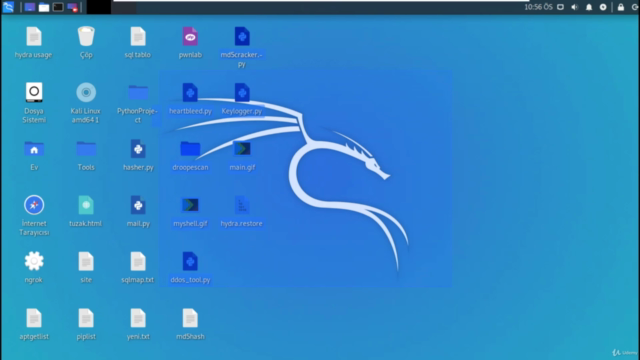This screenshot has width=640, height=360.
Task: Select the mail.py file
Action: click(138, 211)
